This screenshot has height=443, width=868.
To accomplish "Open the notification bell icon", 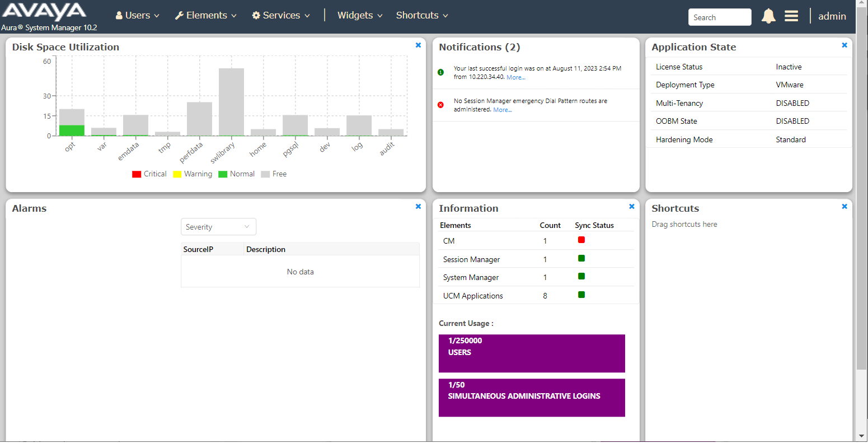I will [768, 16].
